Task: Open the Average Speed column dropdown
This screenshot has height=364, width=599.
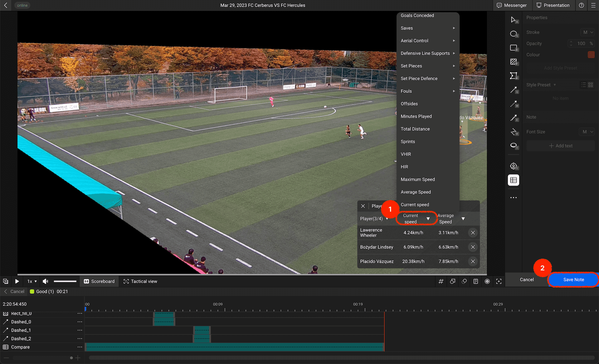Action: point(463,219)
